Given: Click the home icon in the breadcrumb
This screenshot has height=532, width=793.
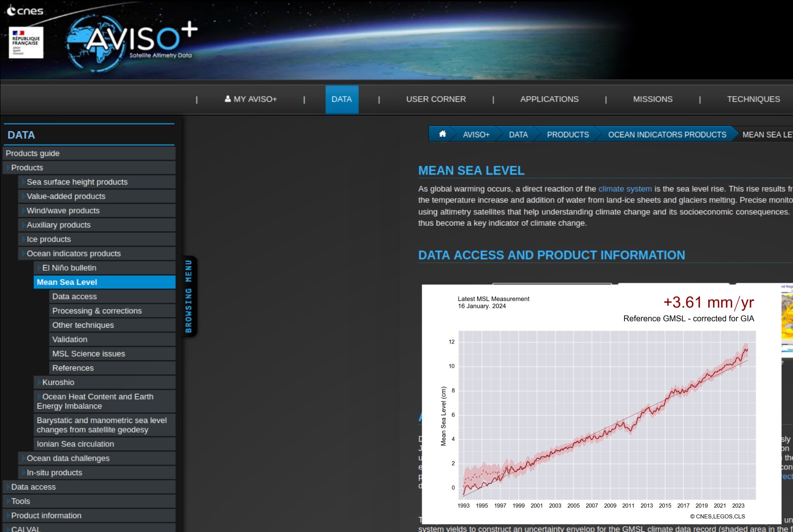Looking at the screenshot, I should [443, 134].
